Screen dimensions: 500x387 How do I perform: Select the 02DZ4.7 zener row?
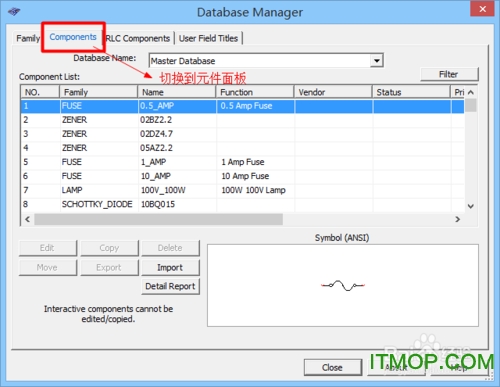pos(243,134)
